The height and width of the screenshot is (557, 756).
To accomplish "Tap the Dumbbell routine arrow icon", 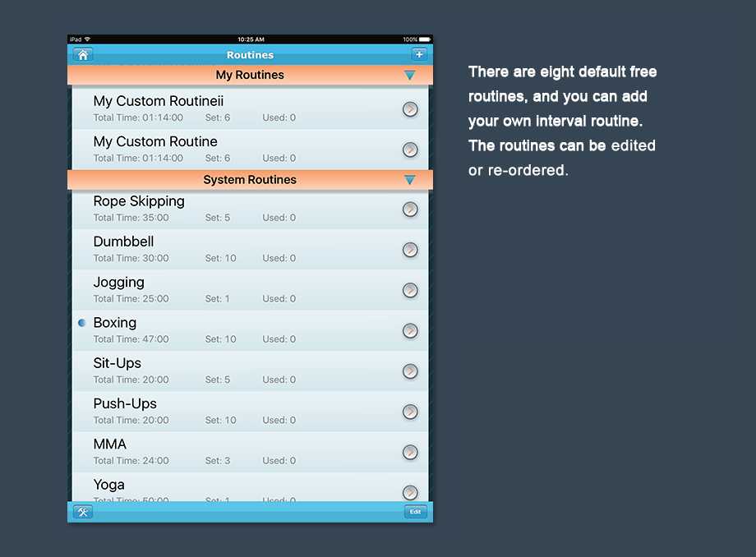I will [x=410, y=250].
